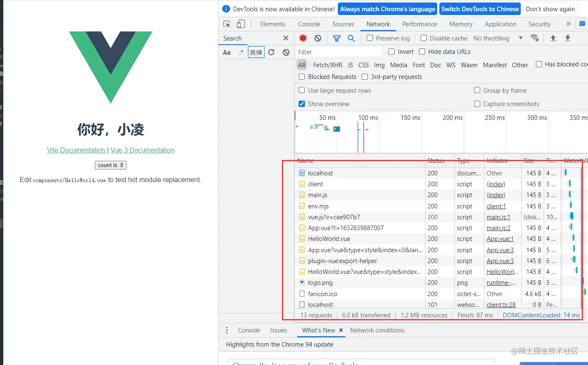
Task: Click the red record network log button
Action: tap(303, 38)
